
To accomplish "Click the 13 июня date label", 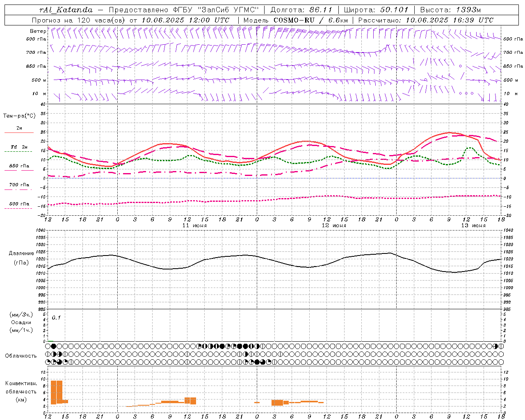I will 473,226.
